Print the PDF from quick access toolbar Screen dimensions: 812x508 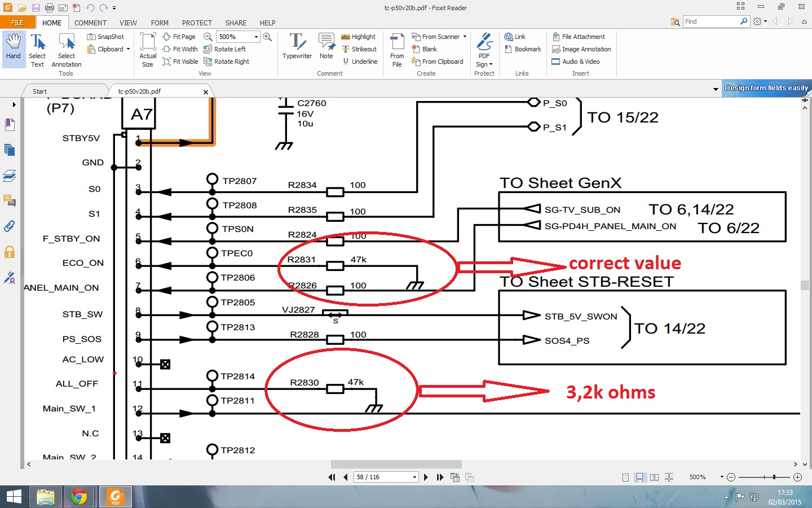49,8
